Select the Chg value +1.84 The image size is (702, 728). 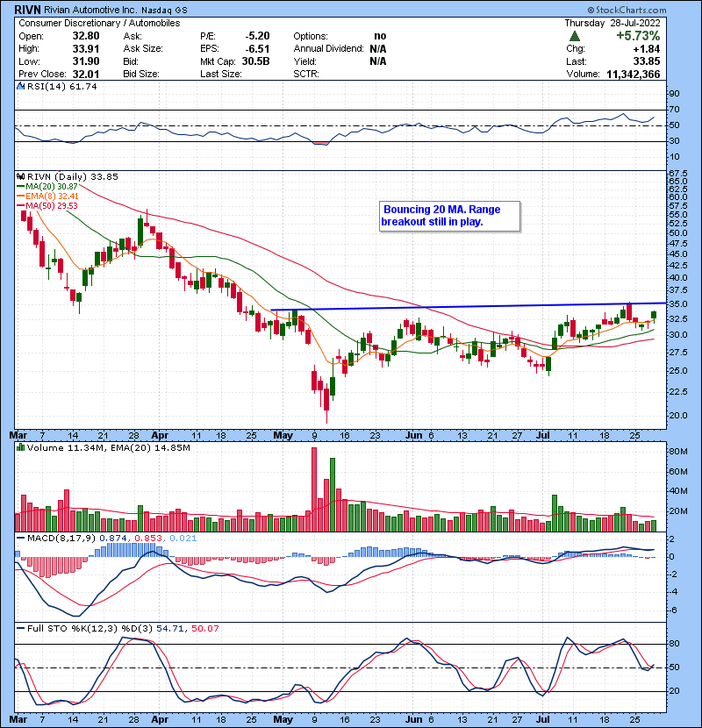(x=646, y=48)
